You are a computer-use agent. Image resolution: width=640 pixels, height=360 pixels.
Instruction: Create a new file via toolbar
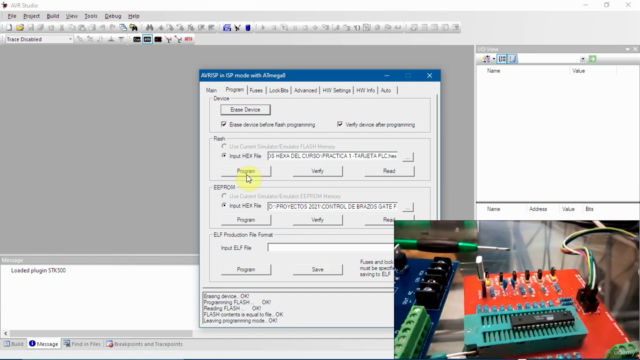pyautogui.click(x=9, y=27)
